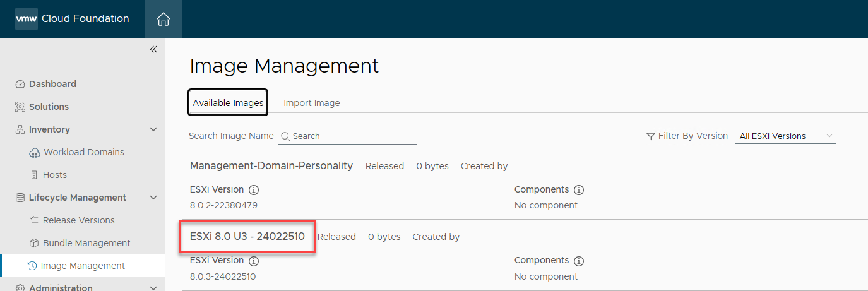Navigate to Bundle Management
Image resolution: width=868 pixels, height=291 pixels.
click(x=86, y=243)
